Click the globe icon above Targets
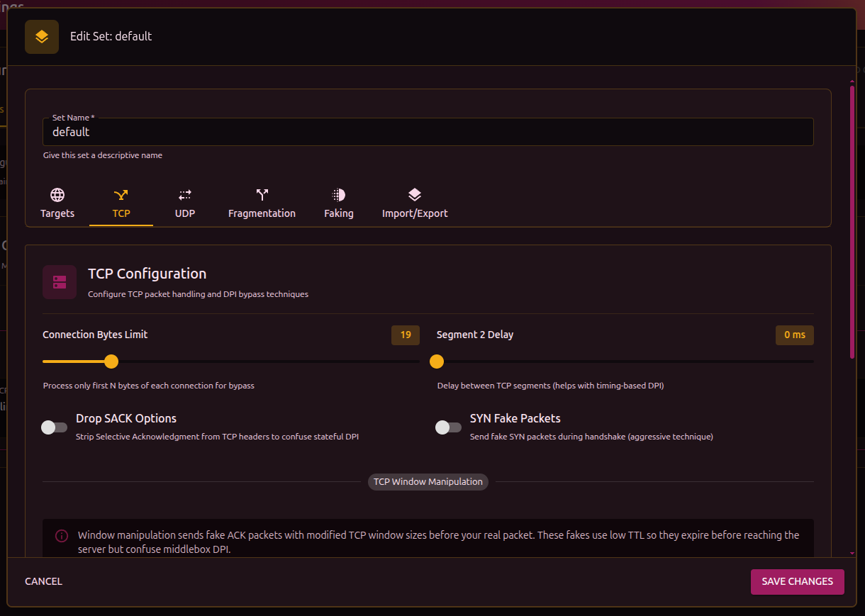This screenshot has width=865, height=616. click(x=57, y=195)
